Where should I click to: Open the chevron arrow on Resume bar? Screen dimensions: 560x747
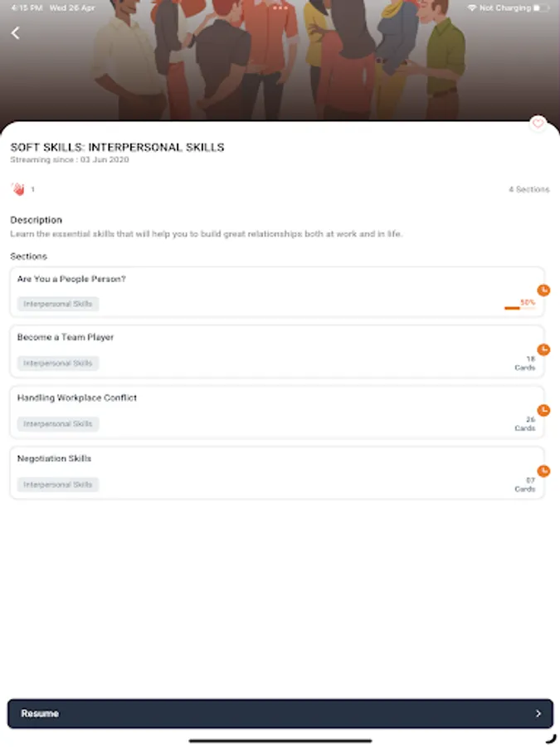tap(538, 713)
